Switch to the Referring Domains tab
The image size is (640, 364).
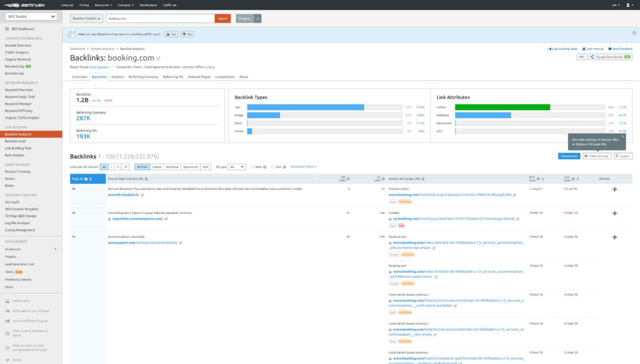point(143,77)
